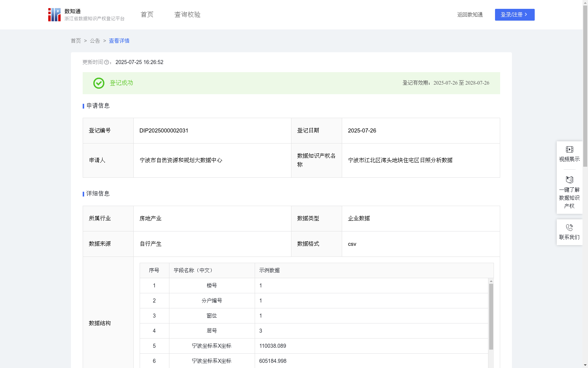Click the green 登记成功 checkmark icon
588x368 pixels.
(98, 83)
